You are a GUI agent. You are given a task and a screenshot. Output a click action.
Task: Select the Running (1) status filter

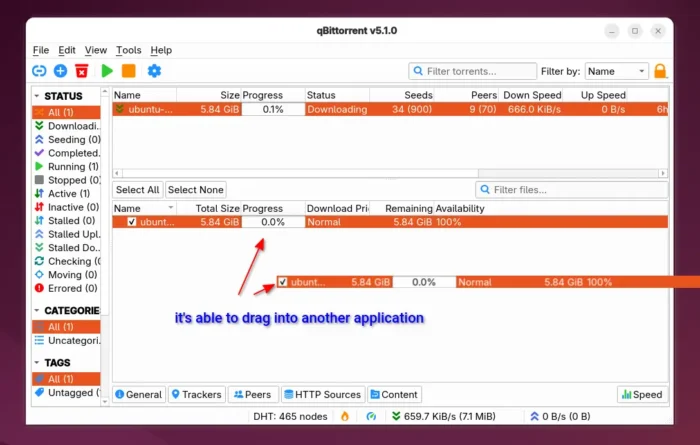67,166
